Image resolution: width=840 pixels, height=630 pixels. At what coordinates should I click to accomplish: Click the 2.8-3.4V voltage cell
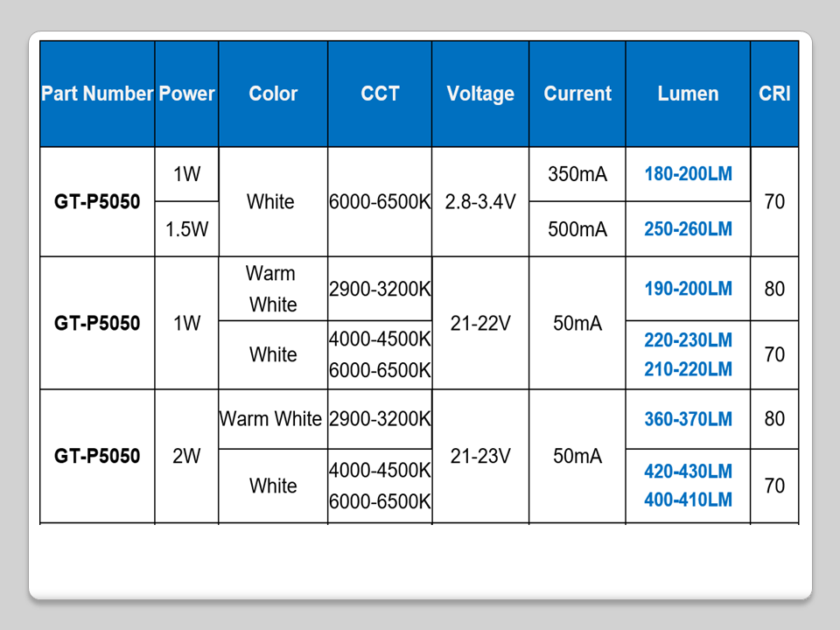click(480, 202)
